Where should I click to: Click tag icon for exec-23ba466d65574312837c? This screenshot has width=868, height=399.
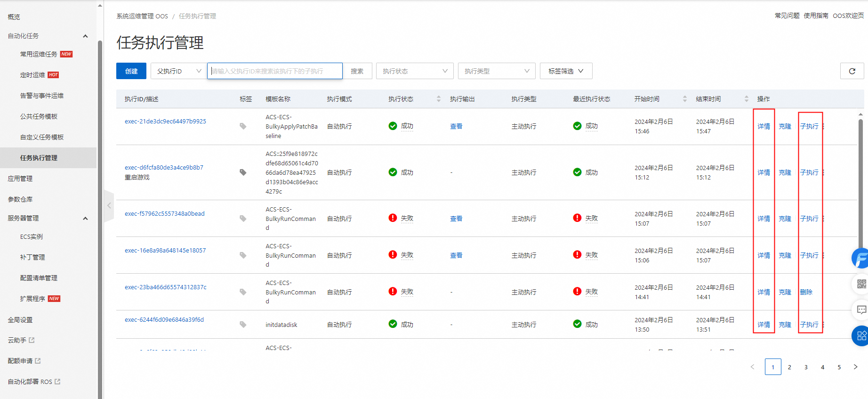tap(243, 292)
